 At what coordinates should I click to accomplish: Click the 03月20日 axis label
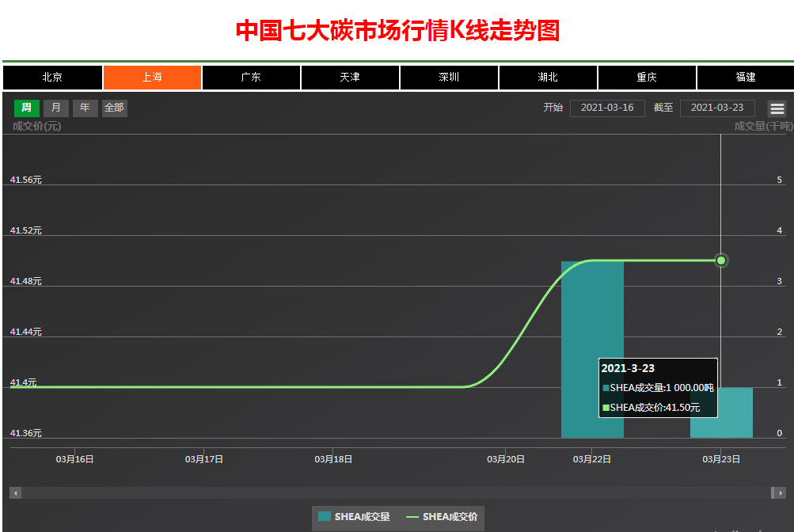(506, 459)
